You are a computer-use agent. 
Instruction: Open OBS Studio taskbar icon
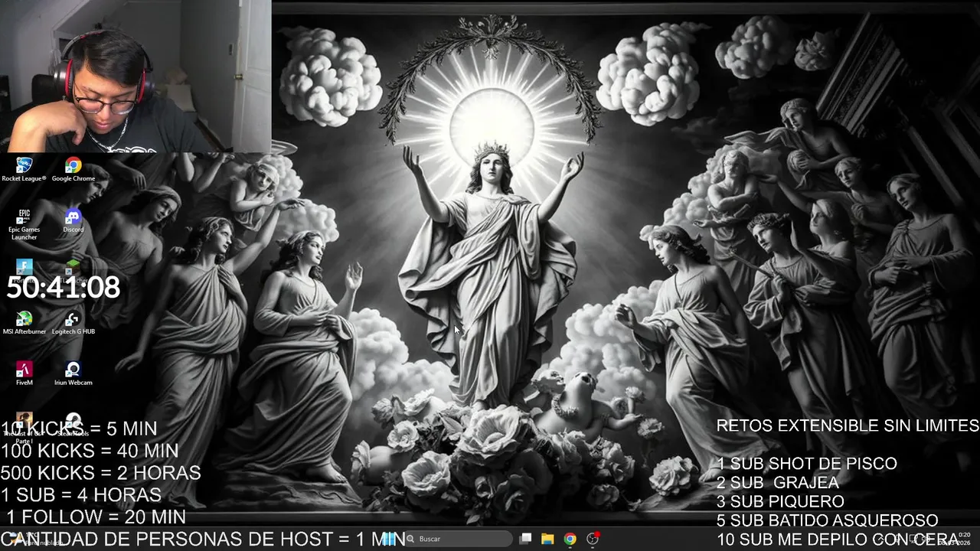[x=592, y=539]
